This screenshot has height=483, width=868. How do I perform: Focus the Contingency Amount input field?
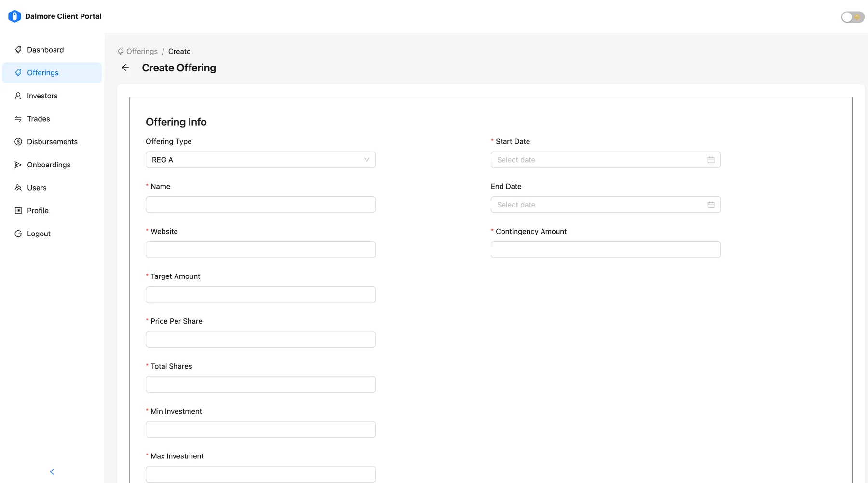[606, 249]
